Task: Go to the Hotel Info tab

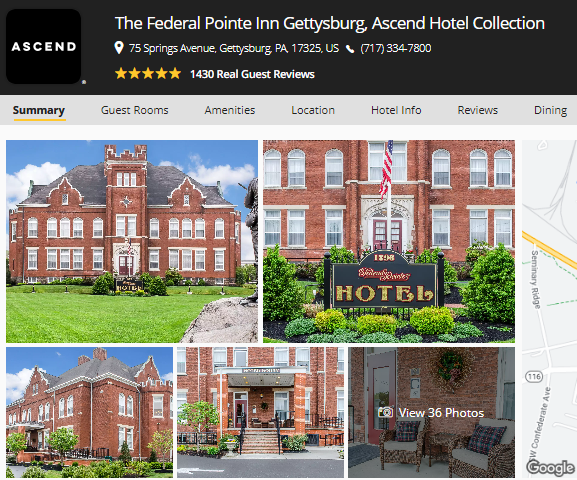Action: click(396, 110)
